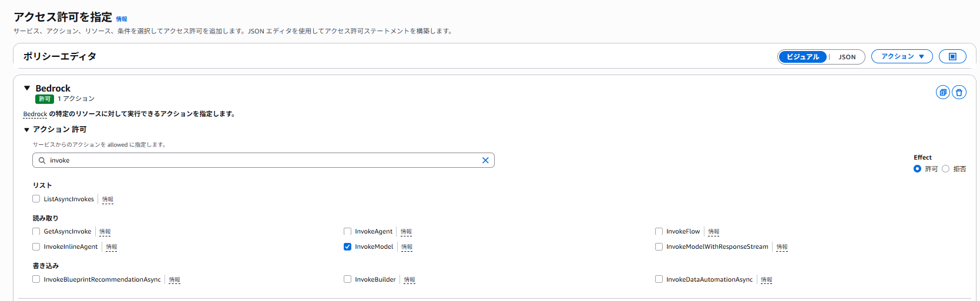The image size is (980, 301).
Task: Click the search magnifier icon in filter box
Action: click(42, 160)
